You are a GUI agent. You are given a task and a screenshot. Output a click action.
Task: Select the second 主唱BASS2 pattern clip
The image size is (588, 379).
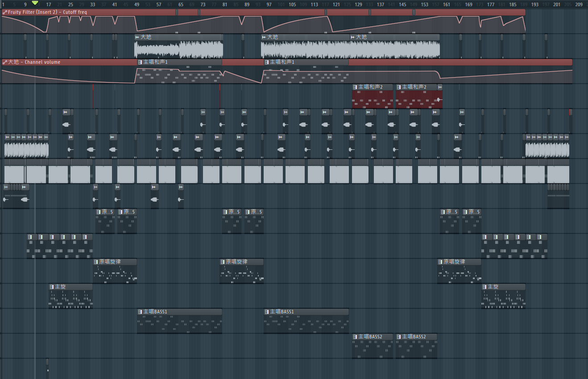tap(416, 348)
